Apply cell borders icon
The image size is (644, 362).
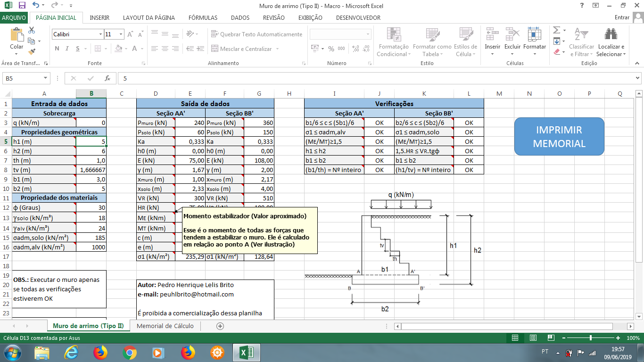click(99, 49)
